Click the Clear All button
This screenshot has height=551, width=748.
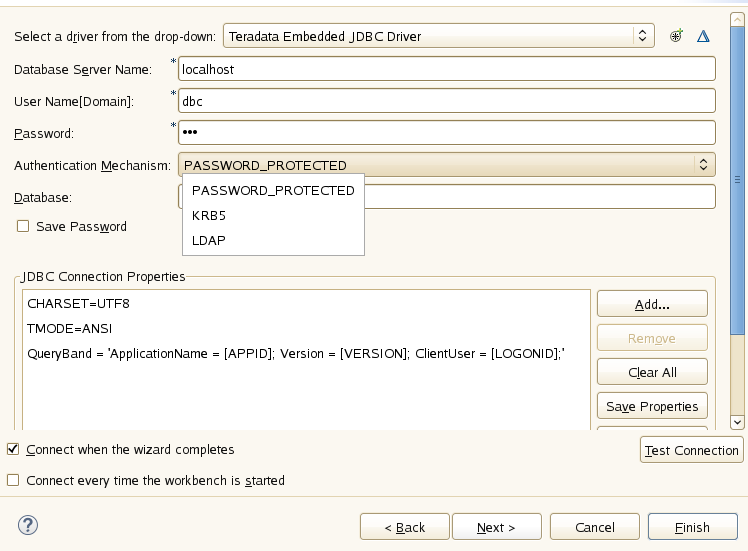click(x=652, y=372)
